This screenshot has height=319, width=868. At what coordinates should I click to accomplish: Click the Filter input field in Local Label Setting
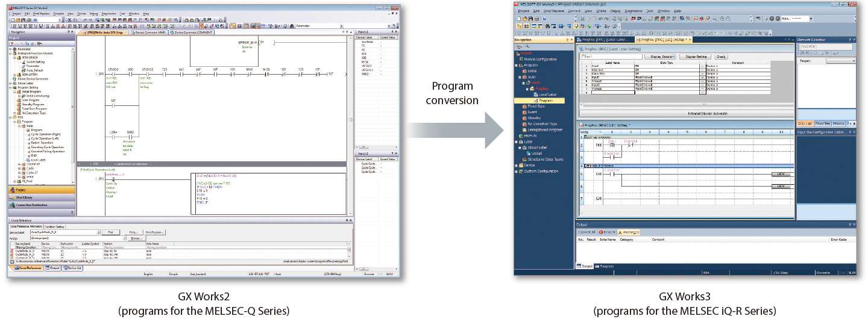click(609, 56)
